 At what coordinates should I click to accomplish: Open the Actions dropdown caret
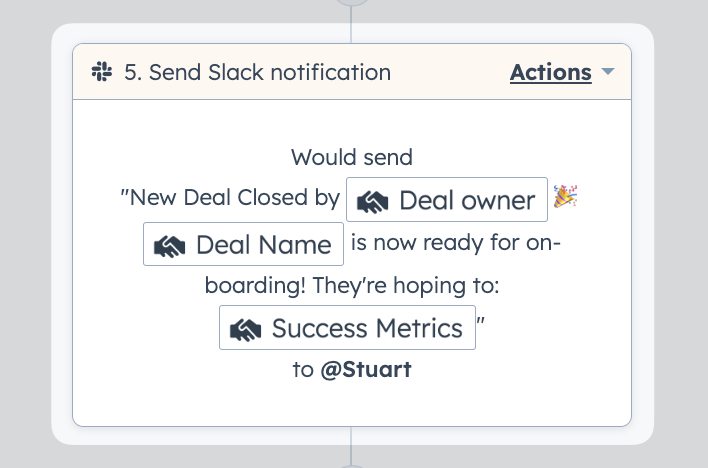pos(608,71)
